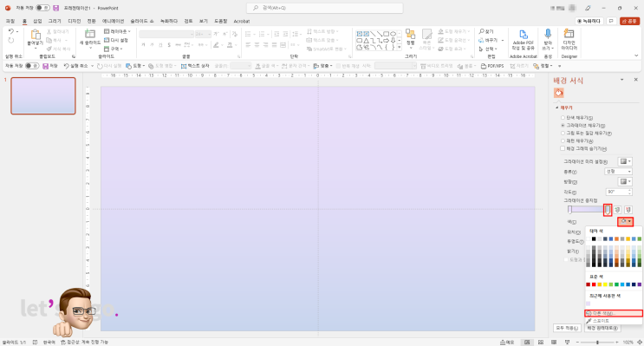The height and width of the screenshot is (346, 644).
Task: Click the Undo arrow in the ribbon
Action: tap(11, 31)
